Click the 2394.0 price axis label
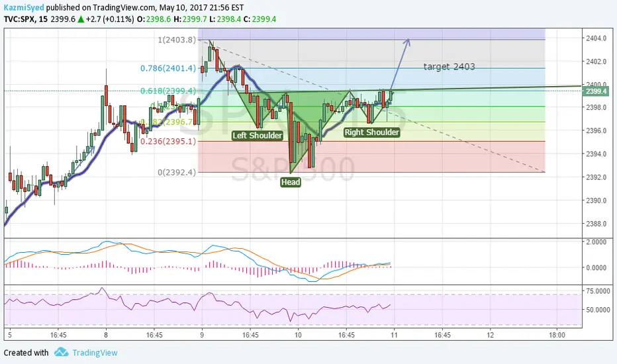Viewport: 617px width, 364px height. pos(596,154)
